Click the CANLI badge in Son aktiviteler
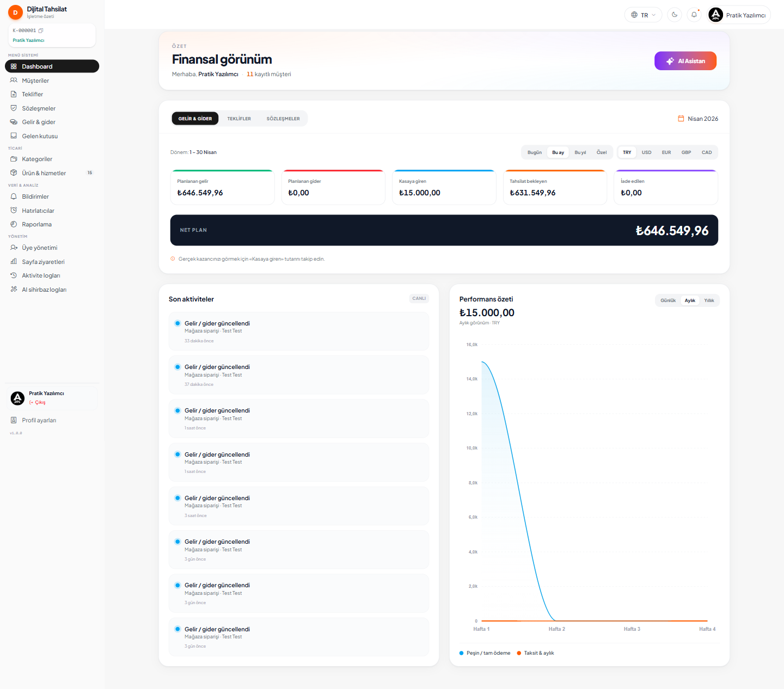 (419, 298)
